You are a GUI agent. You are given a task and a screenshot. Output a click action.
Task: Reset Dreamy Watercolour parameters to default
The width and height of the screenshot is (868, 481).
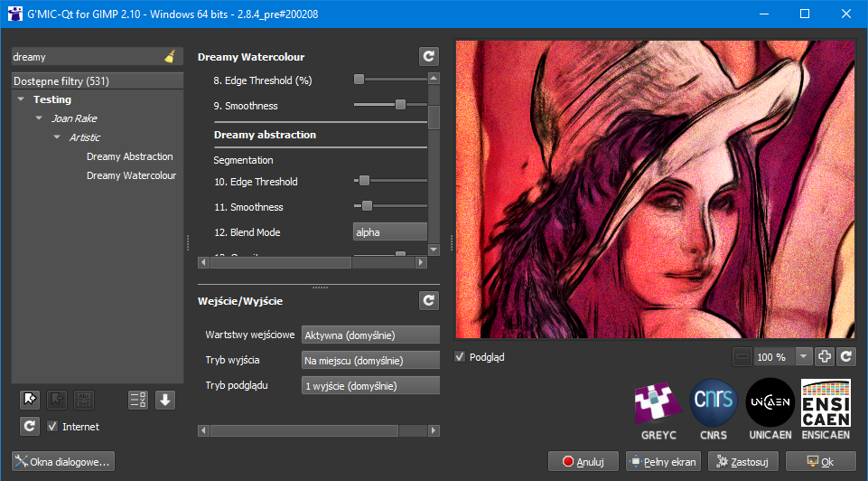pos(428,57)
